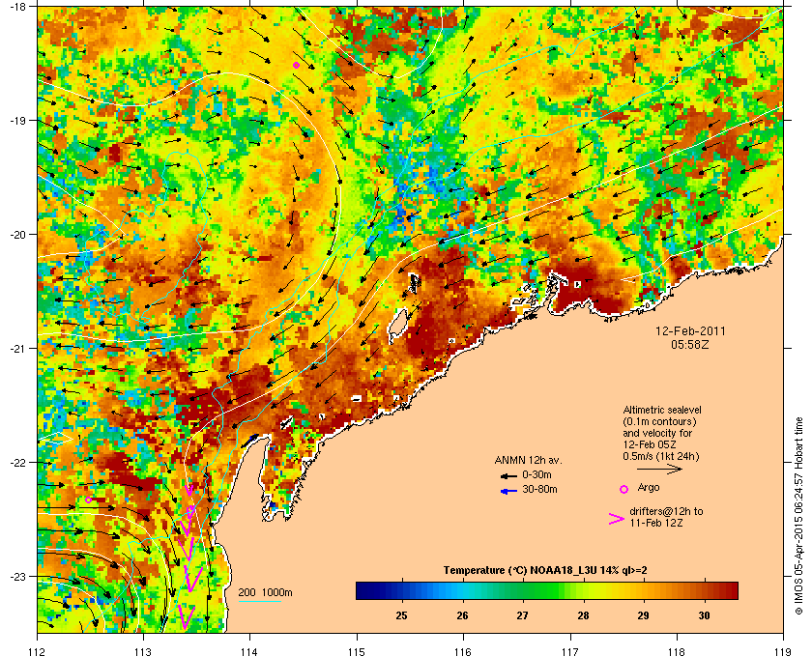Click the '30-80m' depth label
Screen dimensions: 812x657
pos(539,489)
